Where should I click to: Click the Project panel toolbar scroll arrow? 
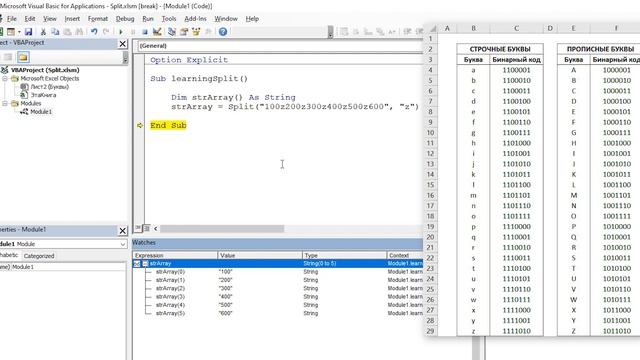[125, 58]
